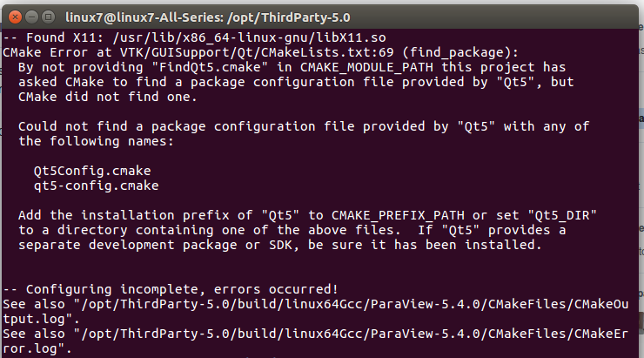Click the word SDK in output
The height and width of the screenshot is (358, 644).
(x=280, y=246)
